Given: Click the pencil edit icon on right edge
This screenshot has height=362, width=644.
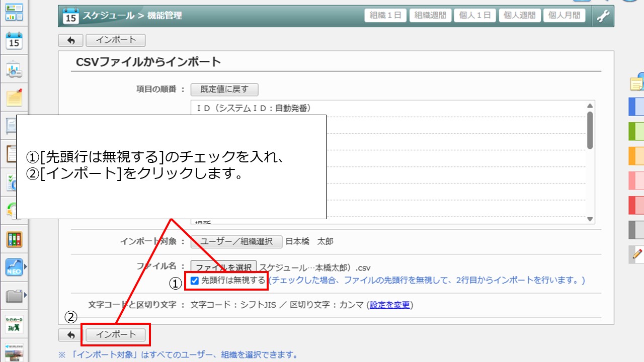Looking at the screenshot, I should [x=637, y=254].
